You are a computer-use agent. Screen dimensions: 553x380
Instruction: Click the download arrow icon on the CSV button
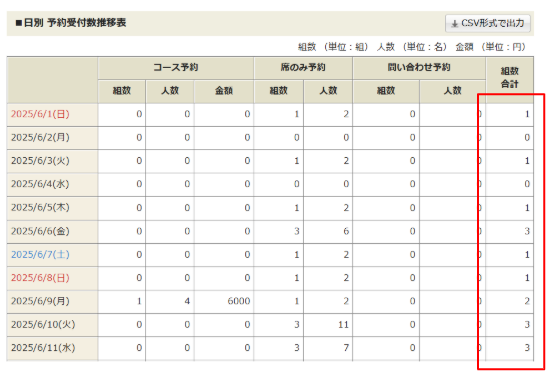tap(455, 24)
